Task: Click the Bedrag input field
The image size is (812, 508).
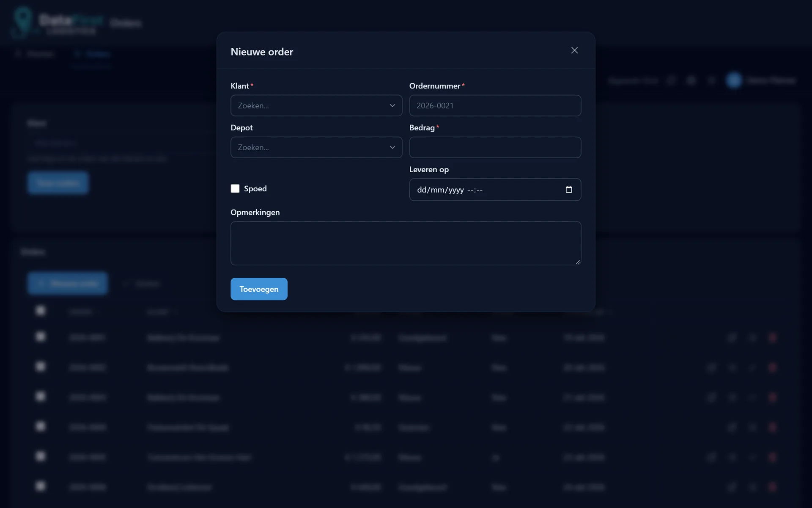Action: point(495,147)
